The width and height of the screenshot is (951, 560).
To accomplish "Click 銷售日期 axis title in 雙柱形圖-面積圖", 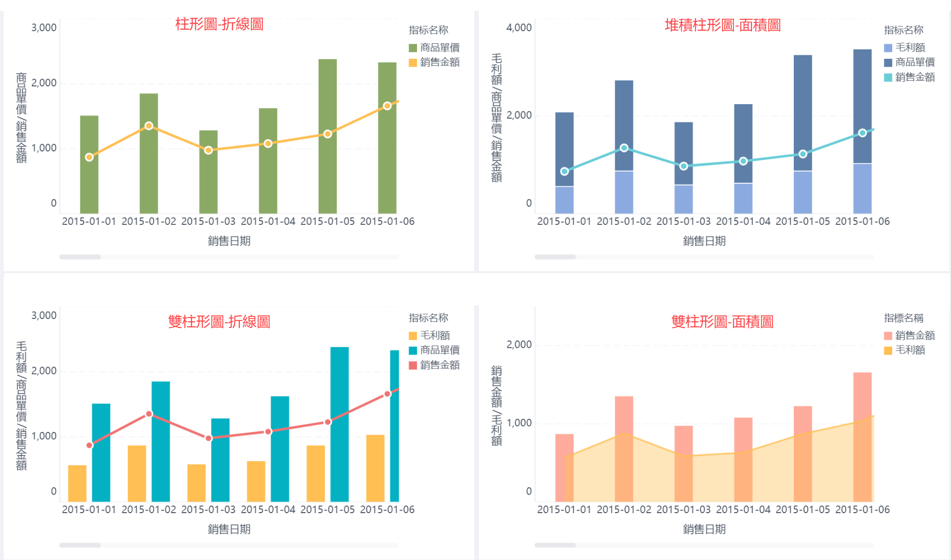I will tap(704, 529).
